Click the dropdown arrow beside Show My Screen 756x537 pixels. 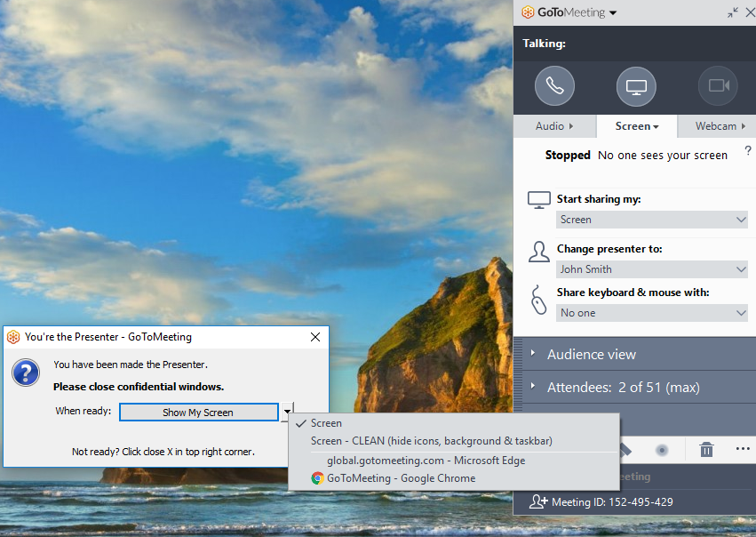click(x=287, y=412)
